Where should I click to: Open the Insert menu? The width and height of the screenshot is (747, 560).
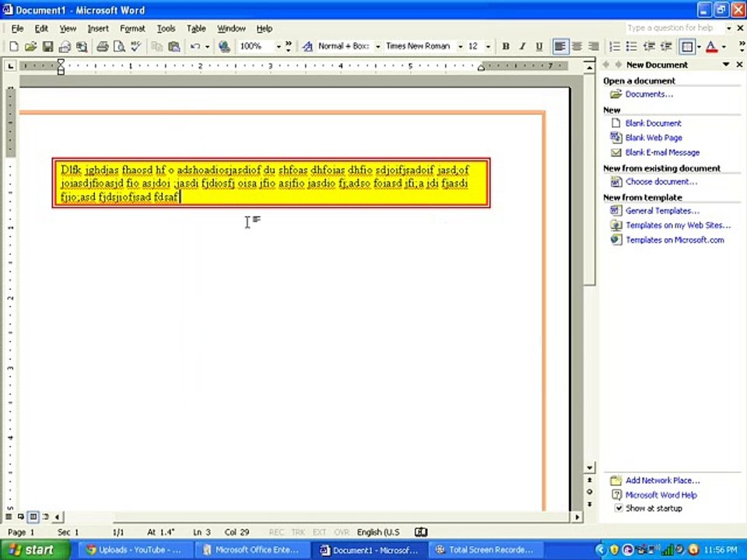(98, 29)
